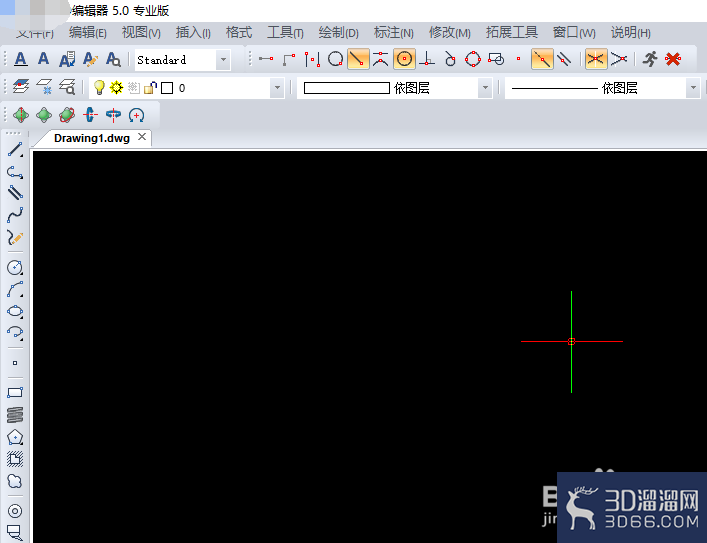Expand the layer 0 dropdown list
Screen dimensions: 707x543
tap(277, 88)
